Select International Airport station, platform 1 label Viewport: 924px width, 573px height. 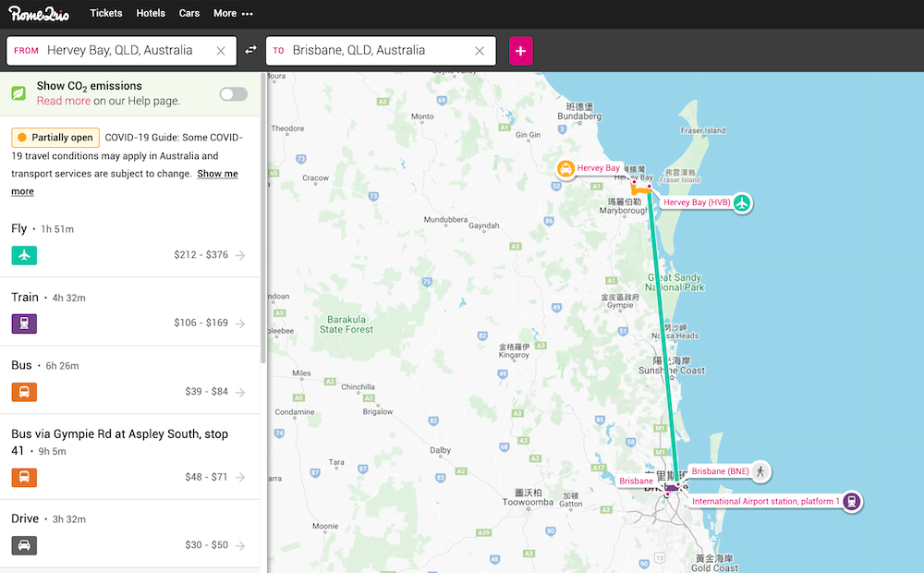pyautogui.click(x=765, y=501)
